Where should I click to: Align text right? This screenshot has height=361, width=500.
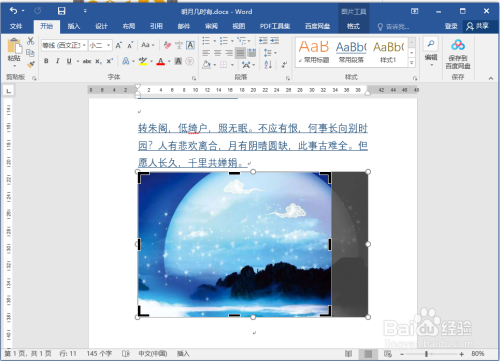229,53
